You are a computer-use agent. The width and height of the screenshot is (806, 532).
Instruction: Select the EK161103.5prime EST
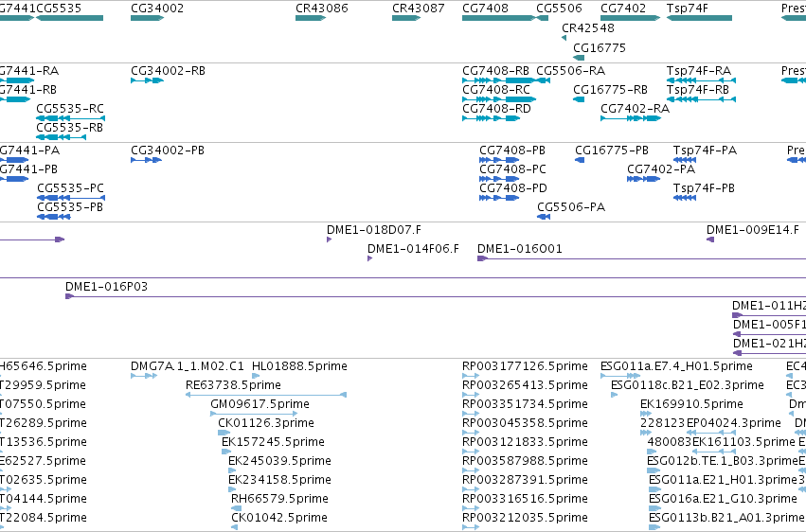[x=715, y=452]
